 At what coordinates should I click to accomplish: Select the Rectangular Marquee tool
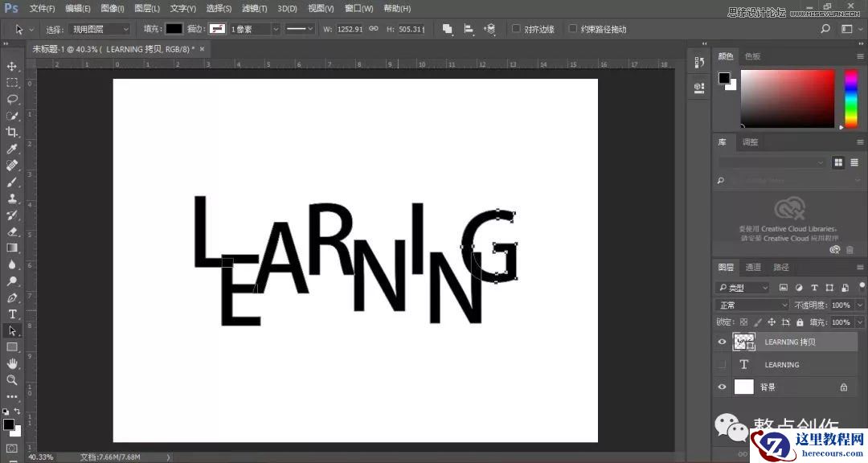coord(11,83)
